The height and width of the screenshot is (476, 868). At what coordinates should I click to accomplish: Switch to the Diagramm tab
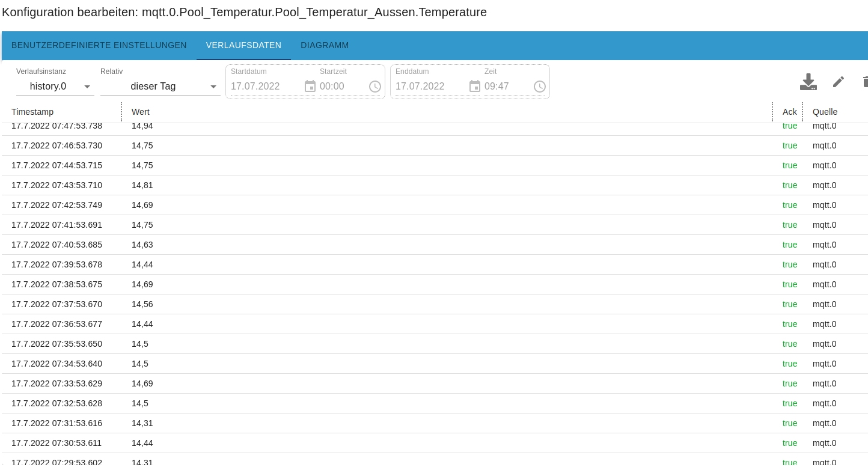pos(325,46)
